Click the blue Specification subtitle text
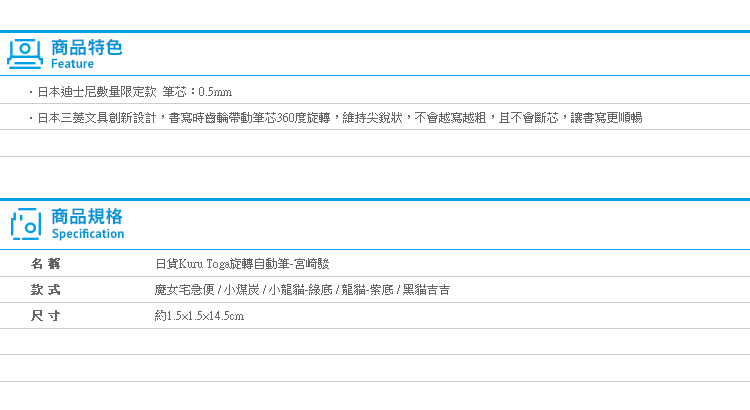750x410 pixels. tap(88, 234)
